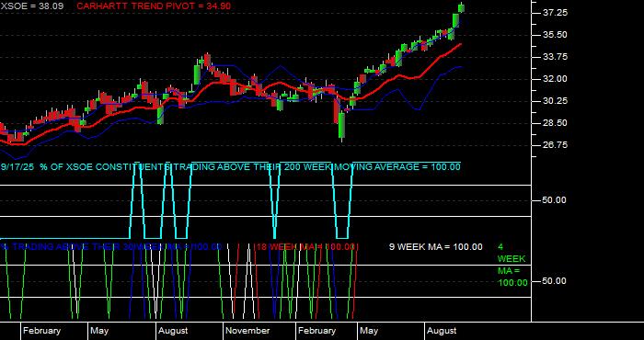
Task: Select the CARHARTT TREND PIVOT = 34.90 label
Action: [x=154, y=6]
